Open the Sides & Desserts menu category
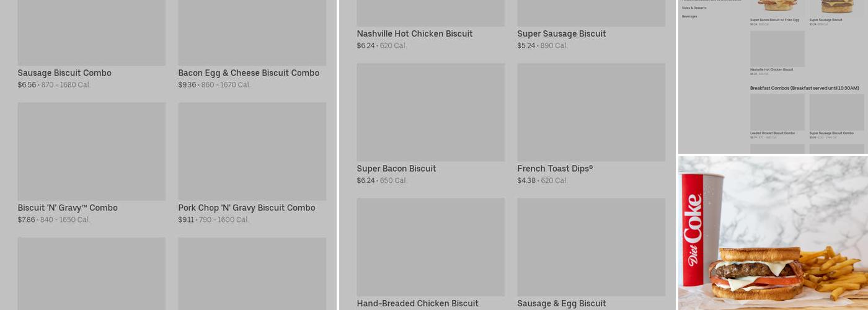Viewport: 868px width, 310px height. tap(694, 8)
